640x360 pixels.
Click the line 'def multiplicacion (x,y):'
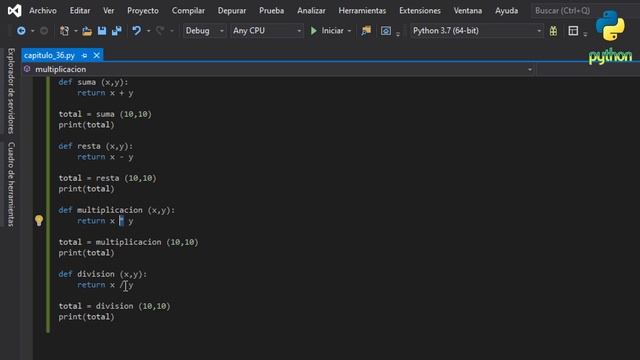pos(116,210)
